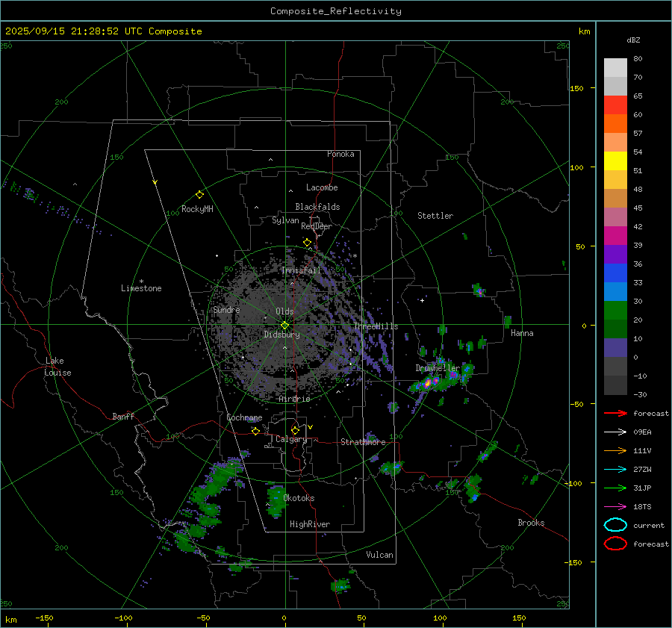Click the Composite_Reflectivity title
This screenshot has width=672, height=628.
point(336,11)
